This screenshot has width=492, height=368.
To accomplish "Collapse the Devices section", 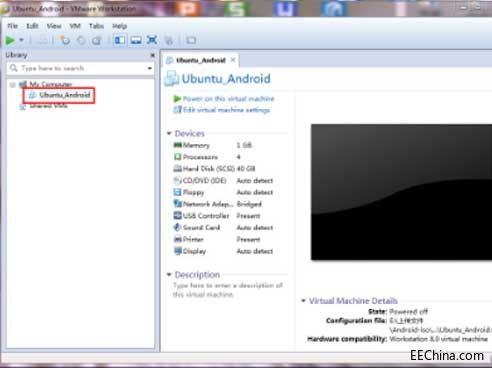I will [169, 133].
